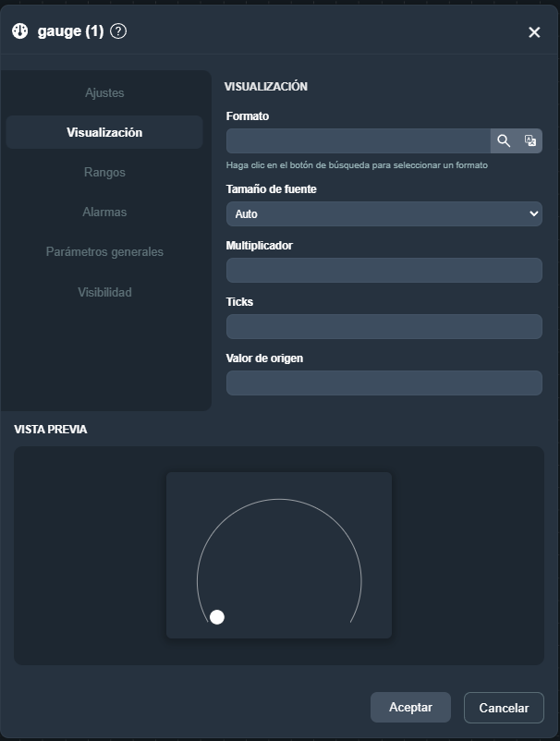
Task: Click the gauge widget icon in title
Action: tap(20, 31)
